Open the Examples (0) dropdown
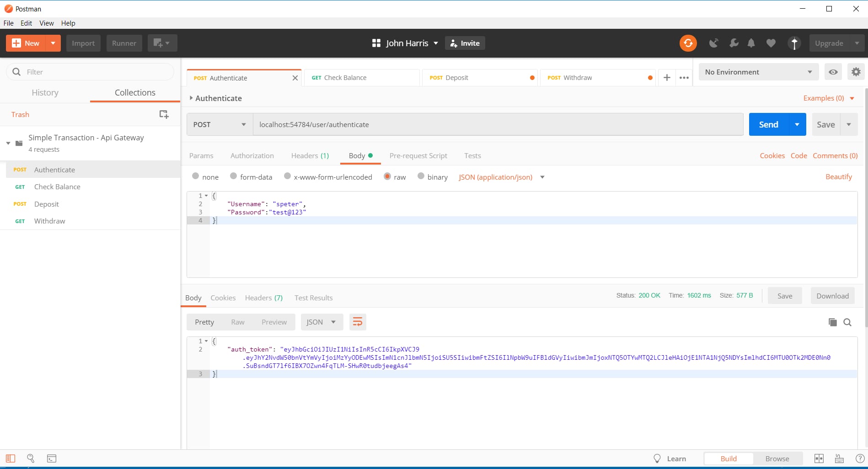Image resolution: width=868 pixels, height=469 pixels. coord(828,98)
